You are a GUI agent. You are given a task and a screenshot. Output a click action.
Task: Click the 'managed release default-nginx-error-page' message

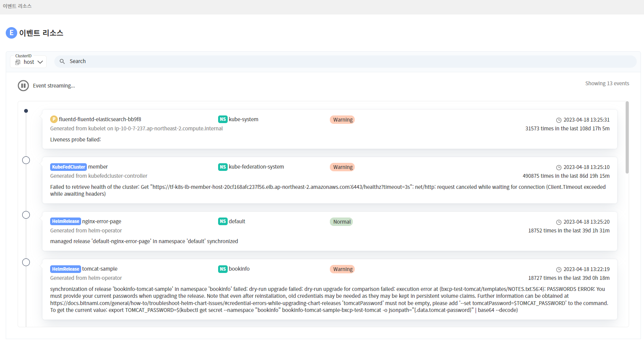pyautogui.click(x=144, y=241)
